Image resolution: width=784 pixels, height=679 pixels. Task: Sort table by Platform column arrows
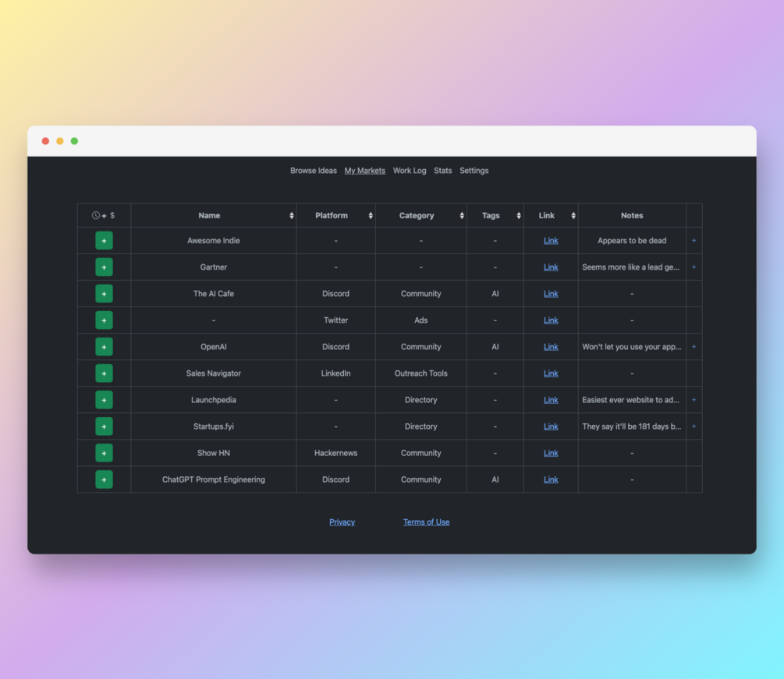(x=371, y=215)
